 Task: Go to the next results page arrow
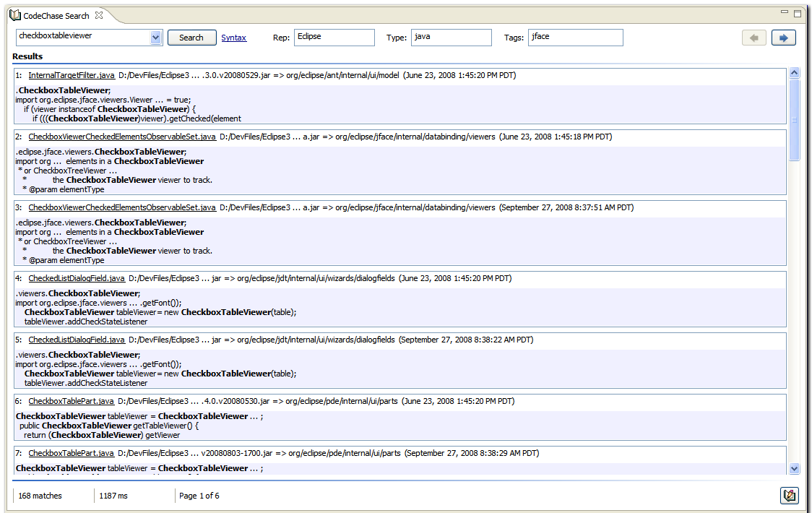pyautogui.click(x=784, y=38)
